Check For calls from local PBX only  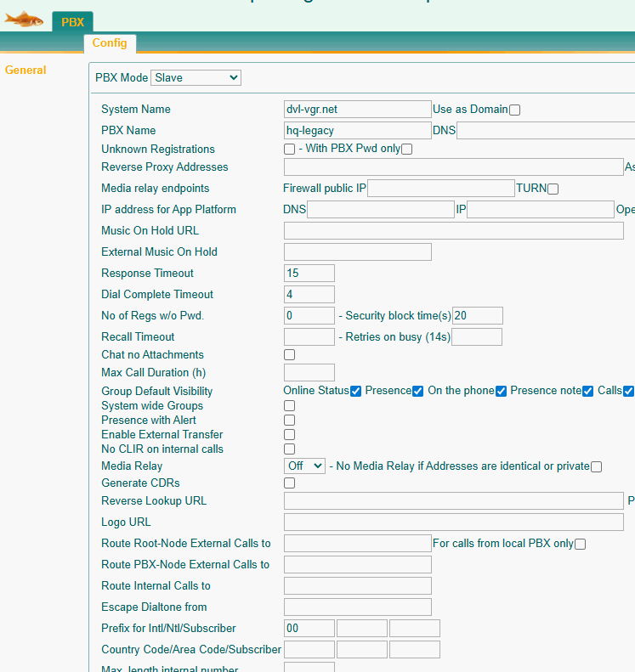581,545
